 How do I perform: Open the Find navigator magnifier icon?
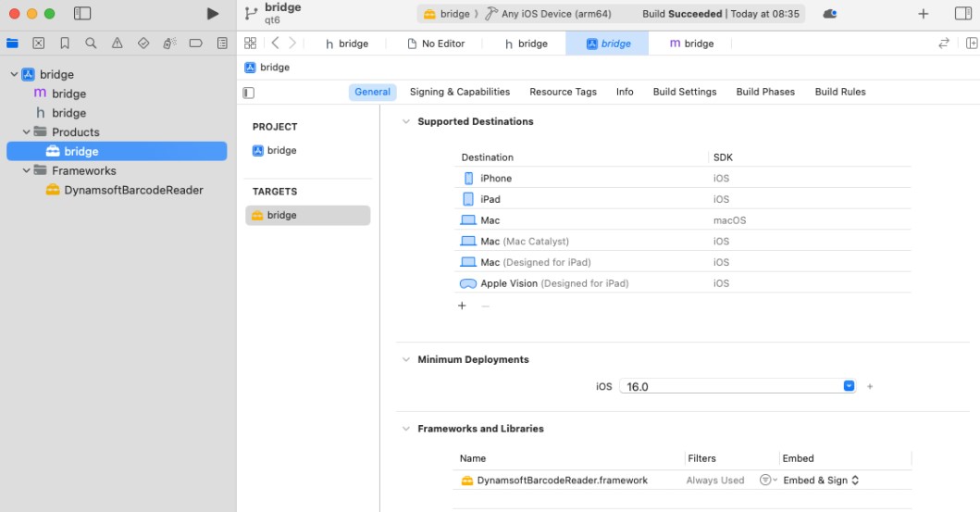pos(91,44)
